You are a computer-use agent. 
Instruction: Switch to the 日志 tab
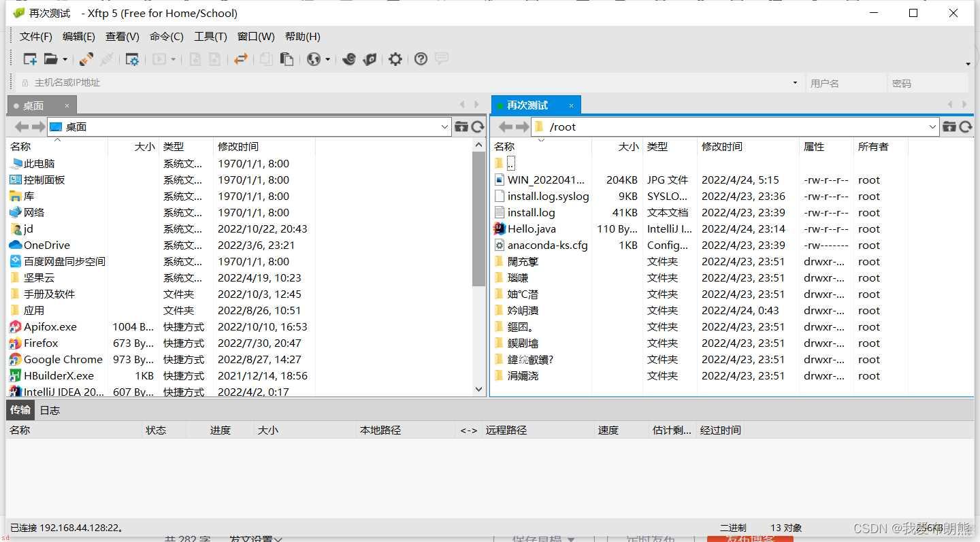click(50, 410)
